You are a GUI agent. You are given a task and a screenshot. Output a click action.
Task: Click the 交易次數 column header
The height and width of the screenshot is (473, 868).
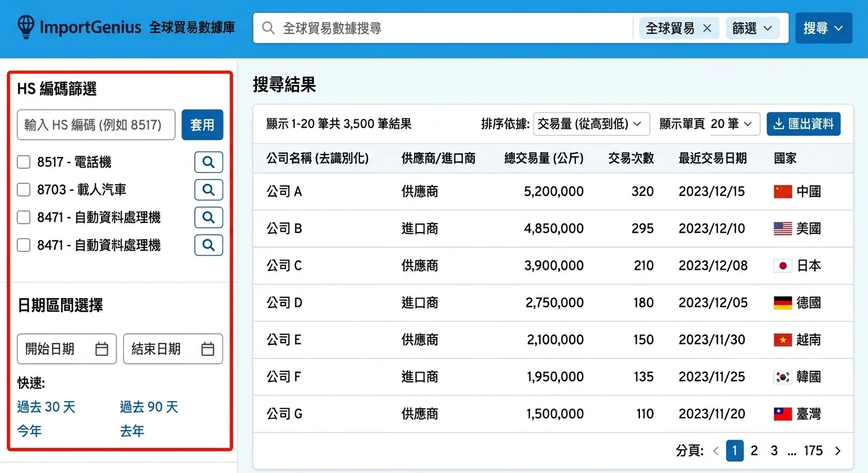click(631, 158)
